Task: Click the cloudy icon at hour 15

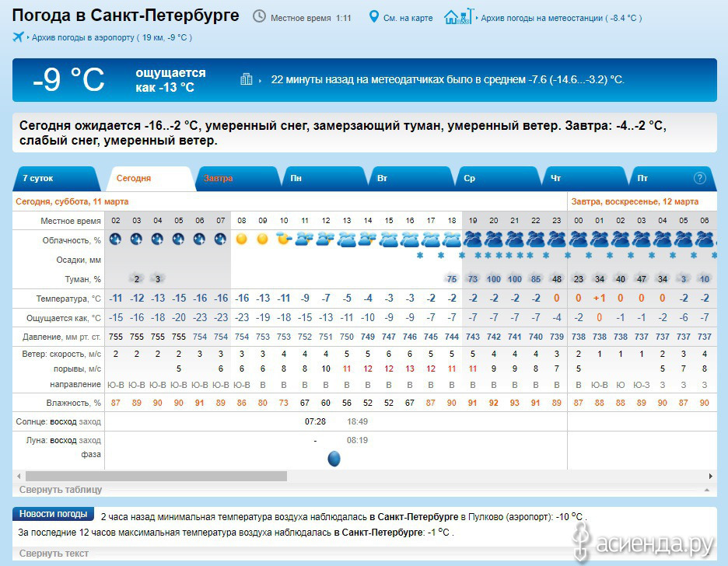Action: pos(389,239)
